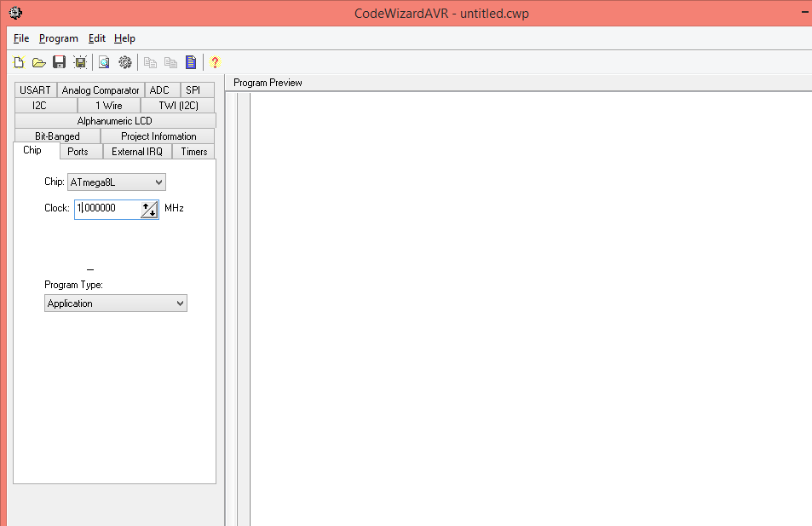Open the File menu
The image size is (812, 526).
click(x=21, y=38)
